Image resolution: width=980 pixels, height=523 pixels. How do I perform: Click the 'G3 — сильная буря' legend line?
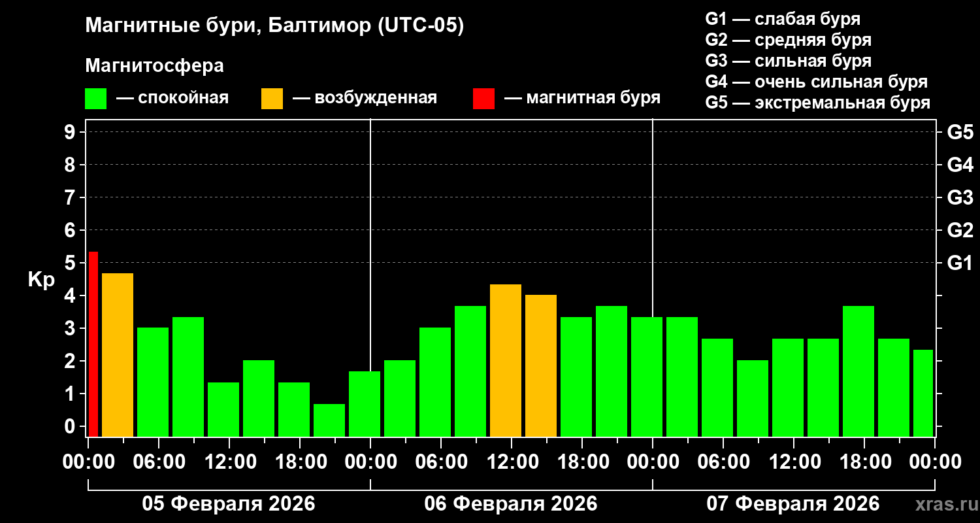tap(789, 61)
